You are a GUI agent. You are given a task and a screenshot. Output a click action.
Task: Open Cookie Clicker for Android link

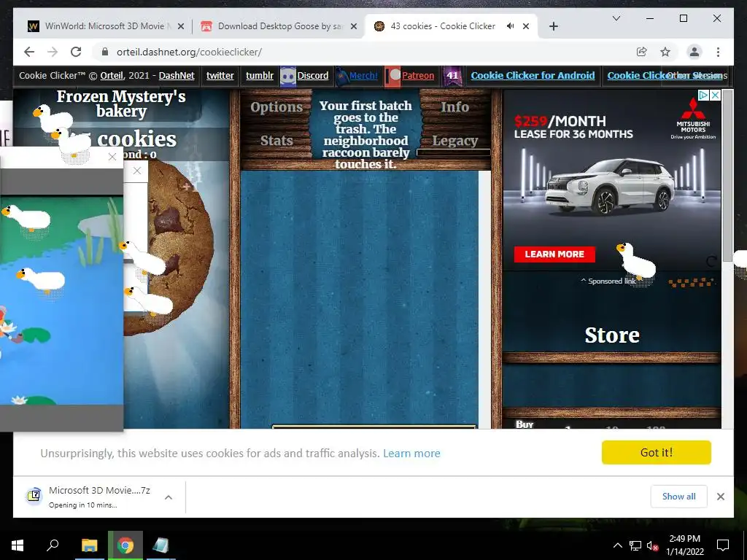tap(533, 76)
